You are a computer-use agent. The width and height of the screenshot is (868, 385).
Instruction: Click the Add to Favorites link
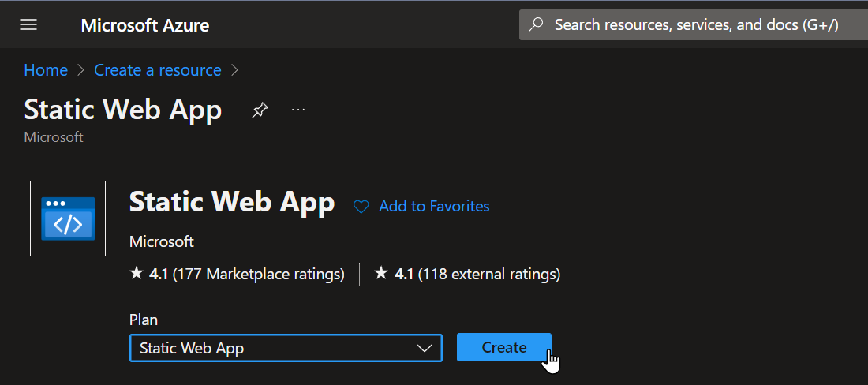[434, 207]
